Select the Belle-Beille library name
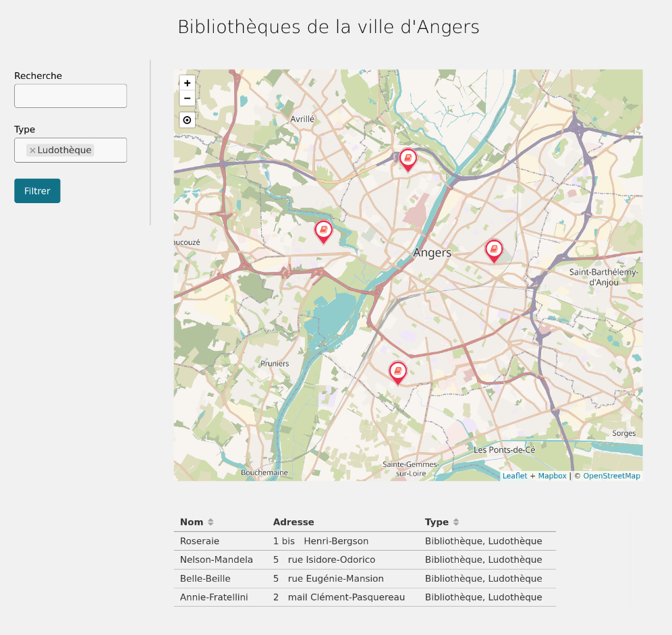The height and width of the screenshot is (635, 672). point(205,578)
